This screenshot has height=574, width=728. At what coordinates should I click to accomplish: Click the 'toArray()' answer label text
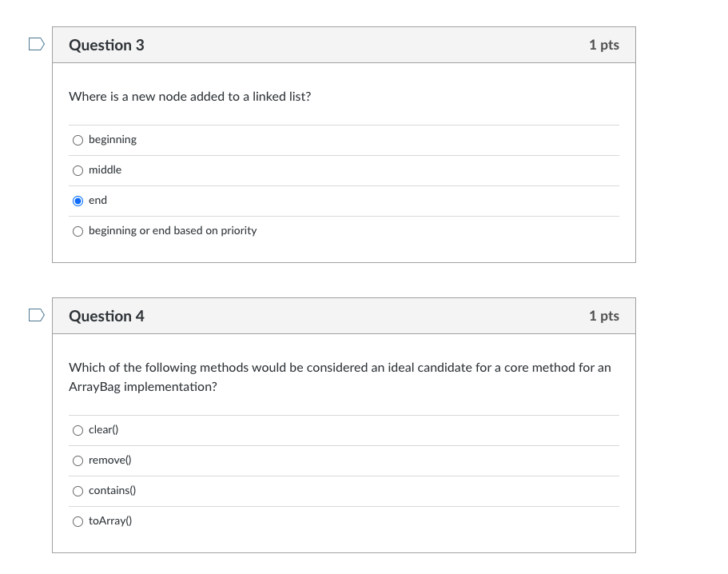click(109, 520)
